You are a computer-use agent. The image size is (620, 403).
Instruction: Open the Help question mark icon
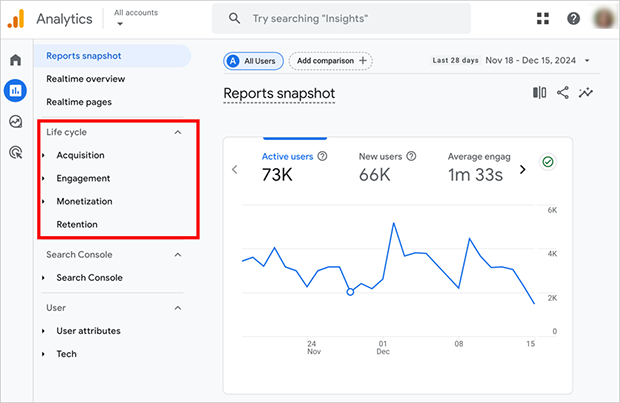point(573,18)
